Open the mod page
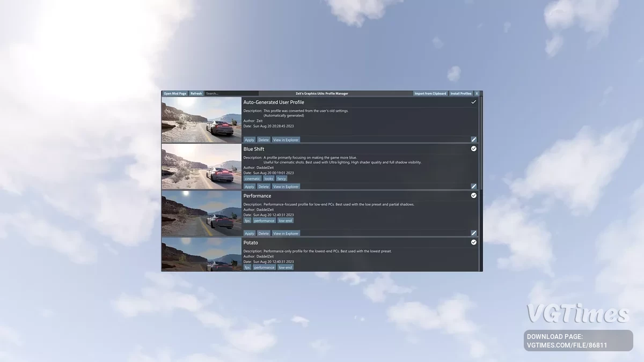Screen dimensions: 644x362 click(x=175, y=93)
